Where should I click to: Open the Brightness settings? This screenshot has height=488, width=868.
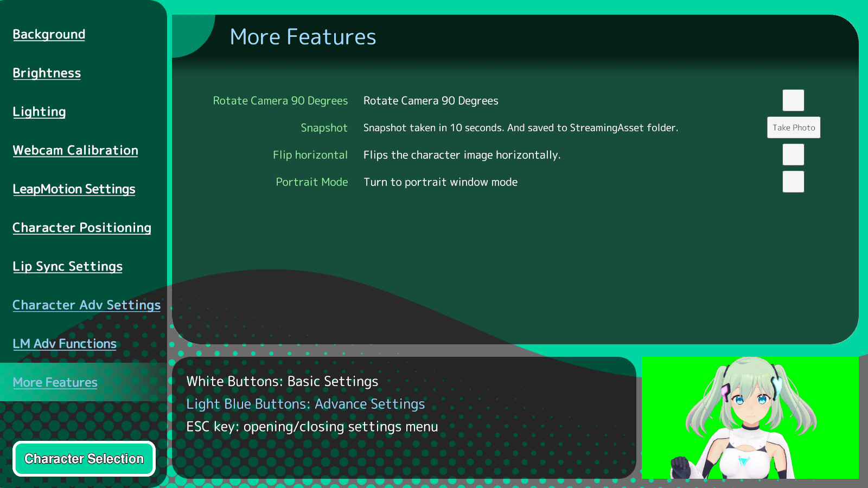coord(47,73)
